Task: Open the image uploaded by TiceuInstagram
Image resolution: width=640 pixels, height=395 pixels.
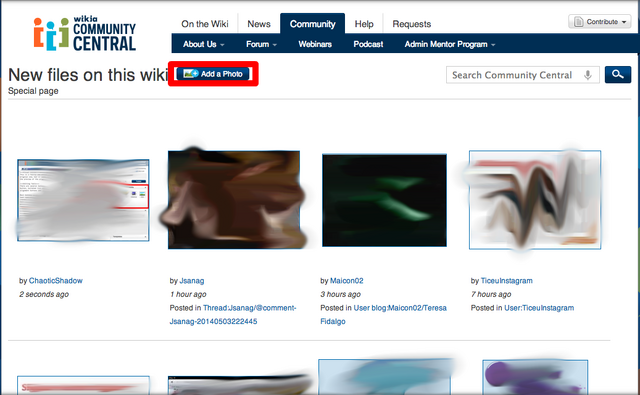Action: pyautogui.click(x=535, y=200)
